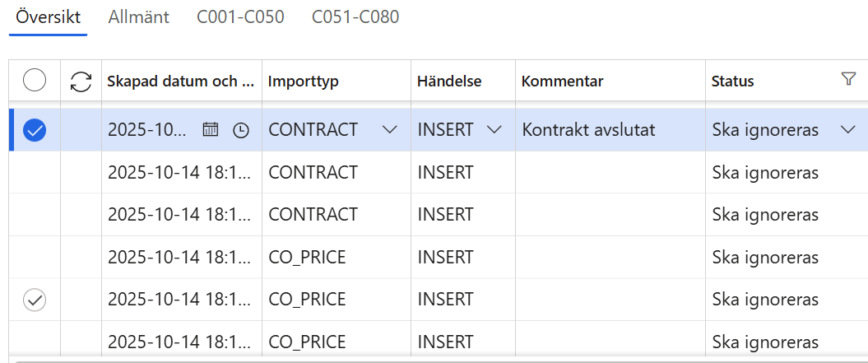The height and width of the screenshot is (363, 868).
Task: Open the clock time picker icon
Action: 240,130
